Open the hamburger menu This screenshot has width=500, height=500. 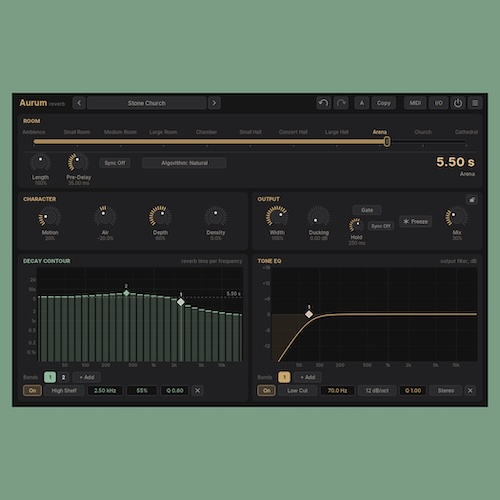475,103
